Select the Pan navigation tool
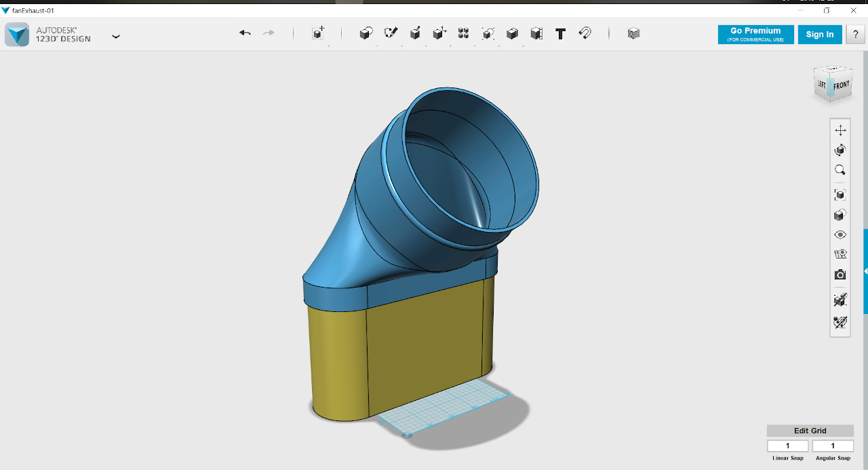The width and height of the screenshot is (868, 470). point(840,130)
